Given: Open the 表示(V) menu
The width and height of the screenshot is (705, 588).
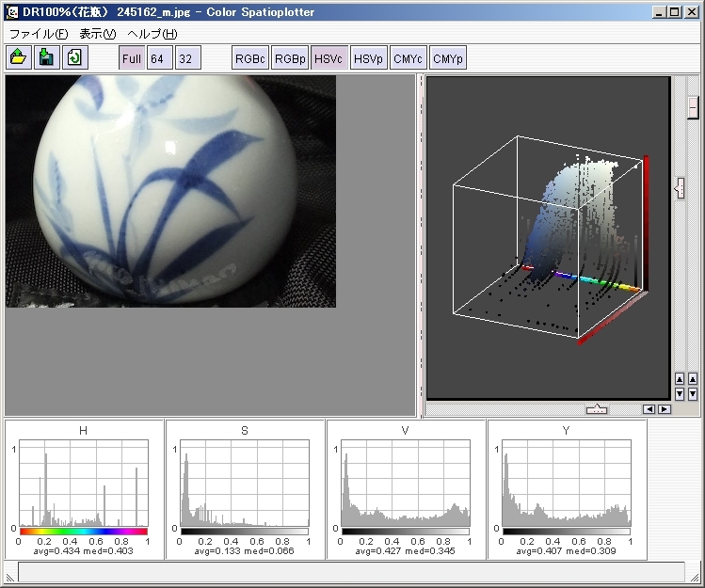Looking at the screenshot, I should 97,34.
